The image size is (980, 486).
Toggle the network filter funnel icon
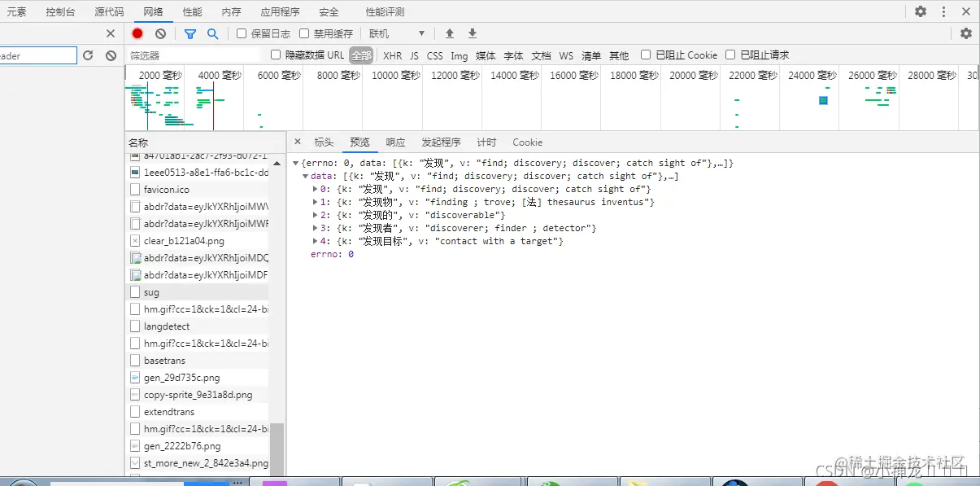(x=190, y=33)
